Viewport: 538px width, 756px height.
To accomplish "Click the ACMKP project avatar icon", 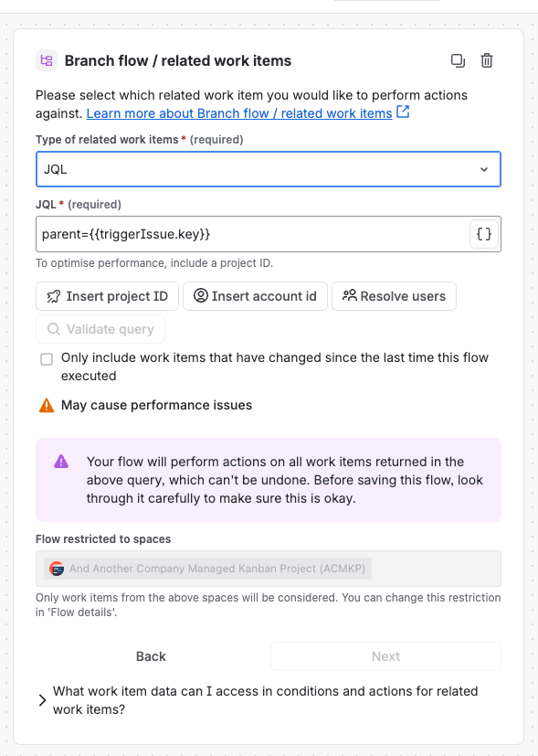I will (57, 569).
